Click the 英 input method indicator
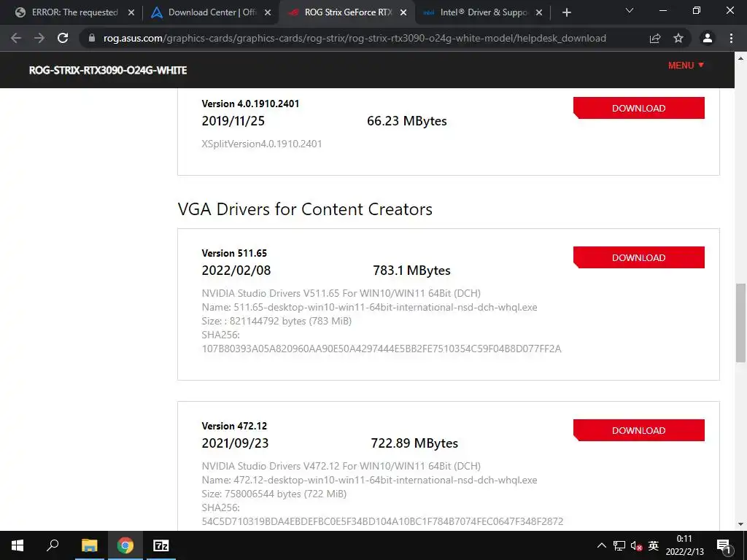747x560 pixels. click(654, 545)
